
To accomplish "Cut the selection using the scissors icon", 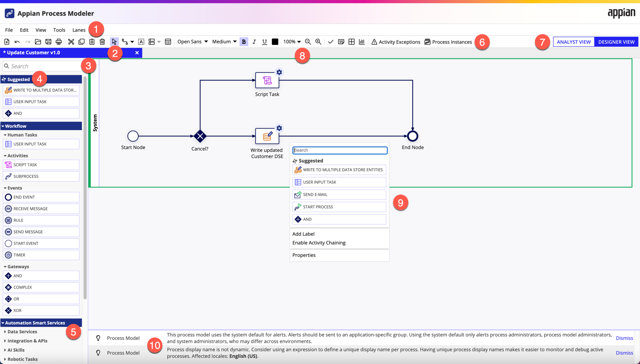I will pyautogui.click(x=70, y=42).
